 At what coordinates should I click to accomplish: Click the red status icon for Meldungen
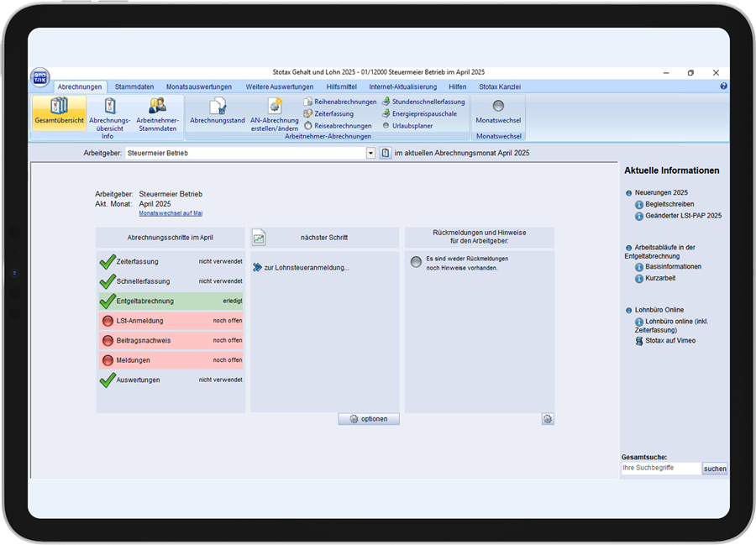coord(108,360)
